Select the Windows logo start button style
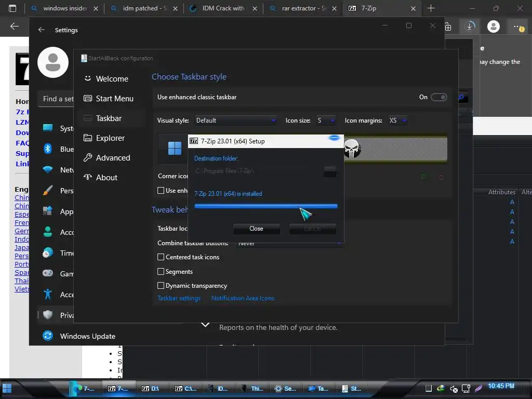 click(175, 148)
